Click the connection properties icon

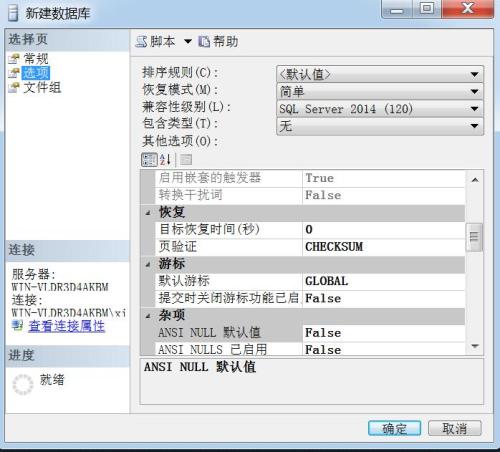click(17, 325)
